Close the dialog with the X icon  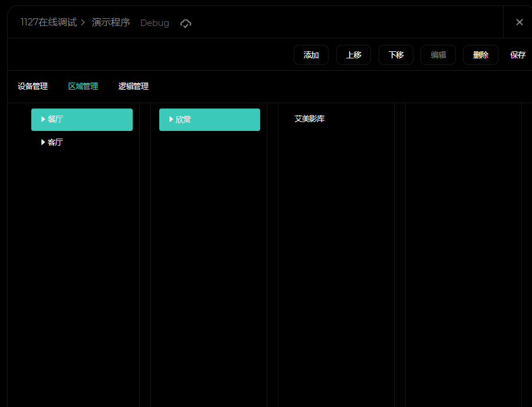click(519, 22)
